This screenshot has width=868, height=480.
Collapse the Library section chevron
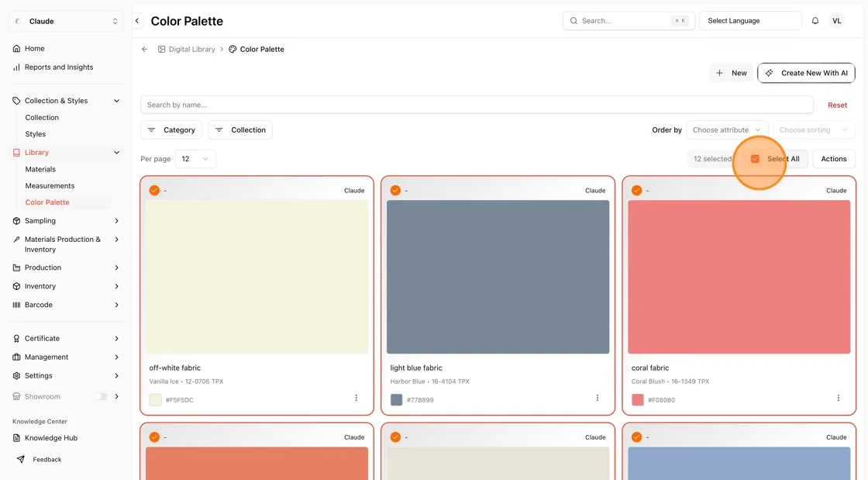tap(117, 152)
